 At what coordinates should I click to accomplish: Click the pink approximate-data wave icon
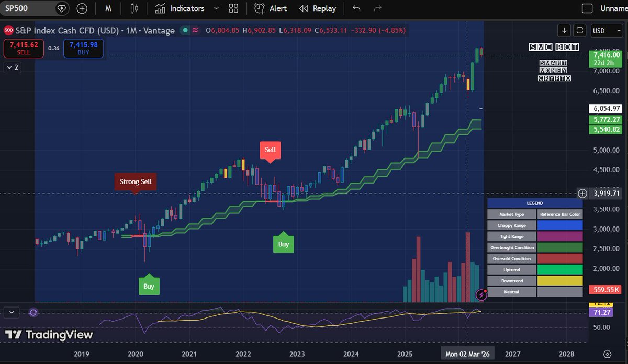[x=195, y=30]
